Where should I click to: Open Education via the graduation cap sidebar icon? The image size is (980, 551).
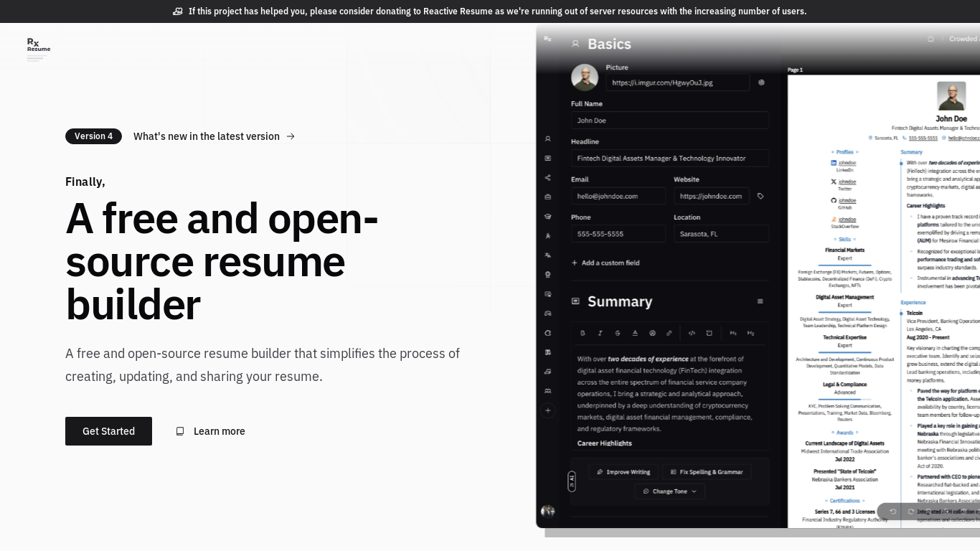547,216
